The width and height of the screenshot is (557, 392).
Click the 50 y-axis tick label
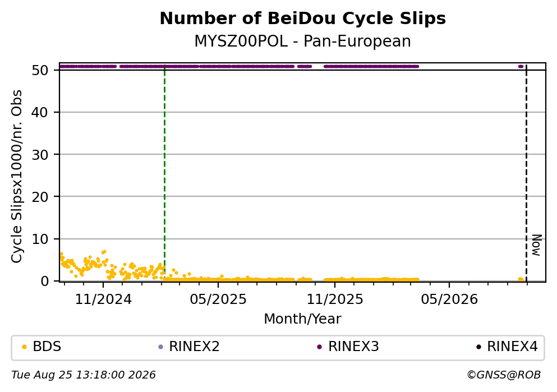point(40,70)
